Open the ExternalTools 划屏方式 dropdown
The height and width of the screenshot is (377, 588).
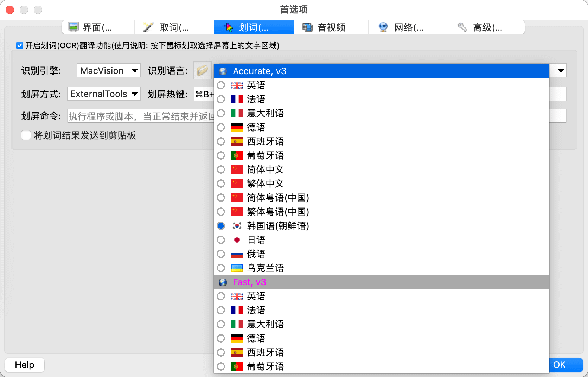[x=103, y=94]
